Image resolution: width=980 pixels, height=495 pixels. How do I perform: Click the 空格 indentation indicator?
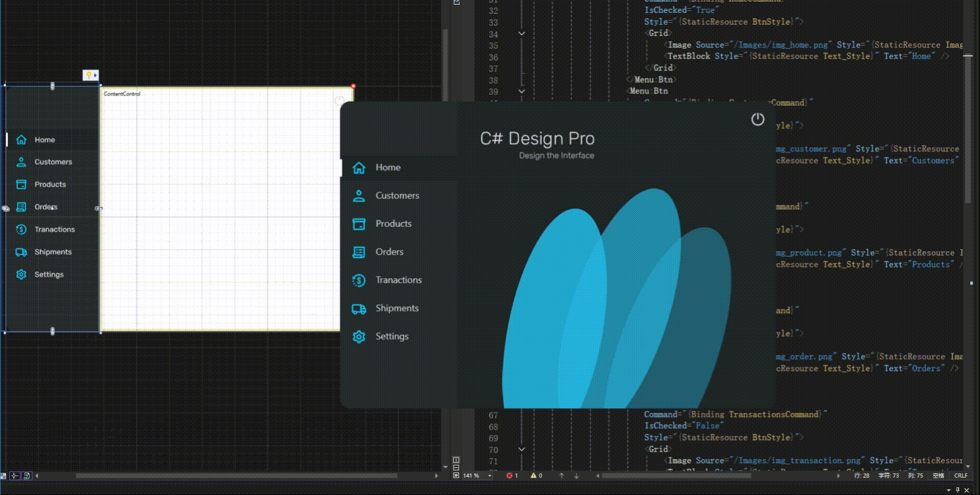click(938, 475)
